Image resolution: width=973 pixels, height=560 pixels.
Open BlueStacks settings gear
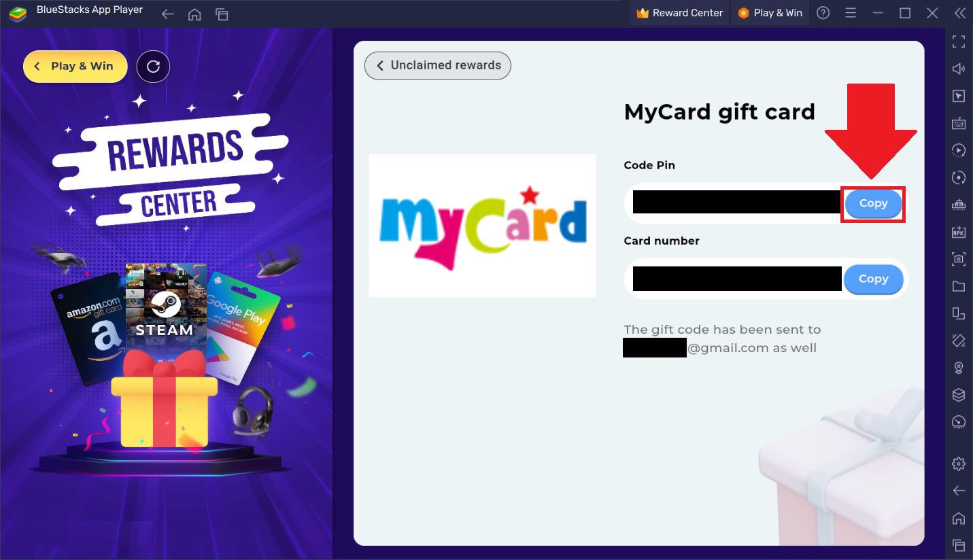(x=959, y=463)
